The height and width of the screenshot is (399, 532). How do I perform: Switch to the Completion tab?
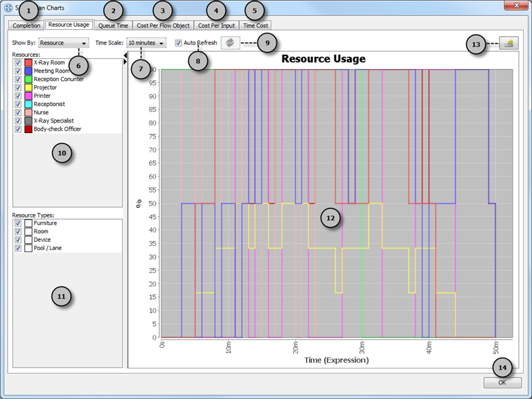pyautogui.click(x=26, y=26)
